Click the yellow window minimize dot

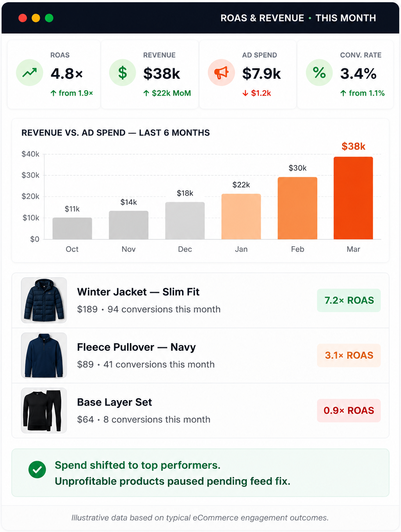tap(36, 18)
